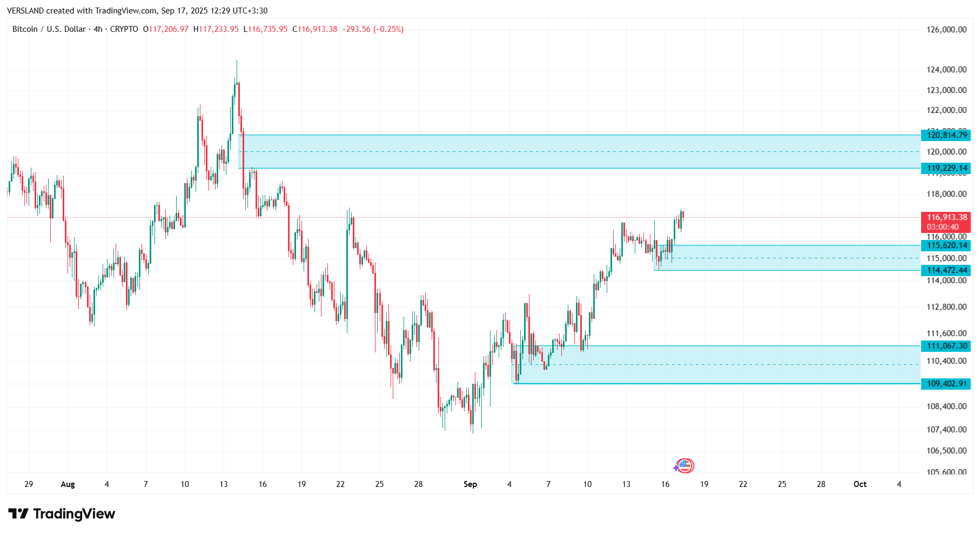Click the US flag economic event icon
Image resolution: width=980 pixels, height=534 pixels.
(686, 466)
